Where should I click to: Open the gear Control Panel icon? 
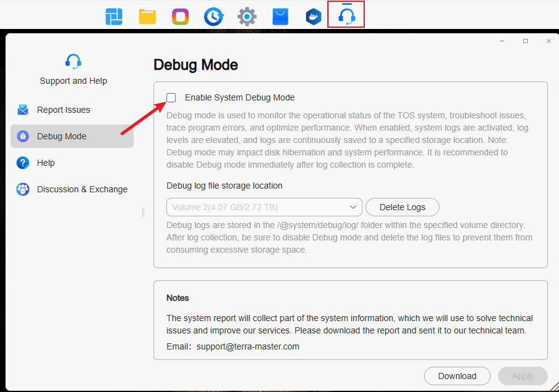tap(247, 17)
